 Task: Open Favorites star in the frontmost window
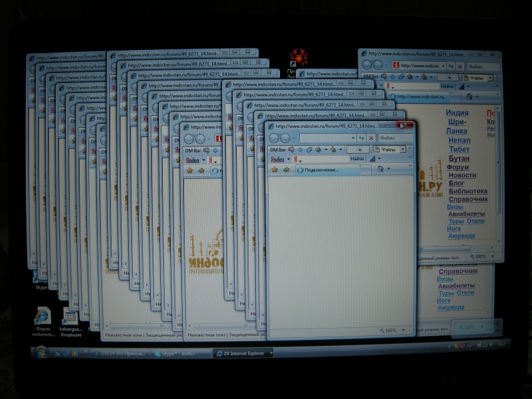(274, 170)
